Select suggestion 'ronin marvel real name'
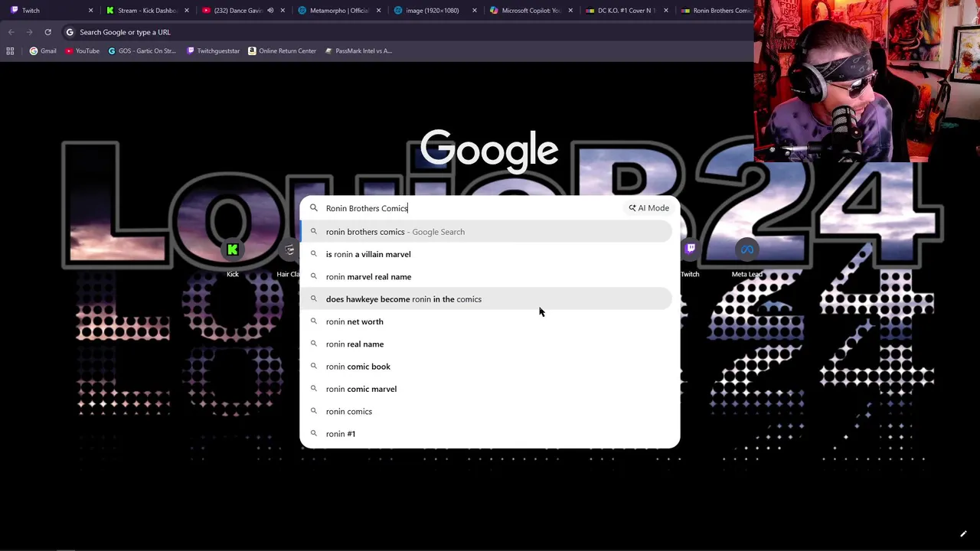The height and width of the screenshot is (551, 980). [486, 276]
